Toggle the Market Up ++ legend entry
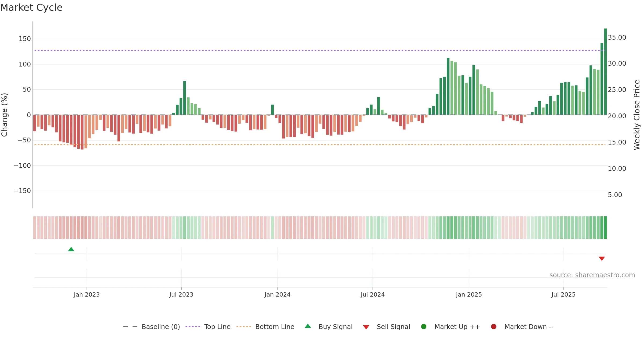 tap(451, 327)
